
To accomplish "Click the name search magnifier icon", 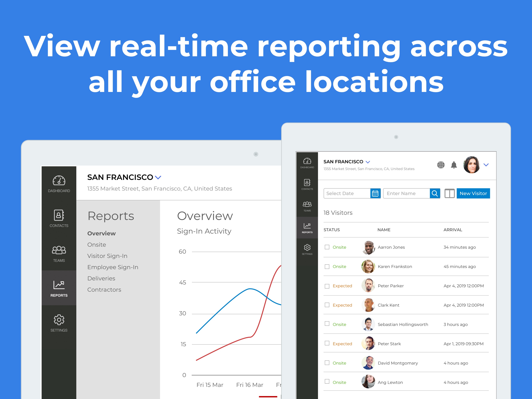I will coord(435,193).
